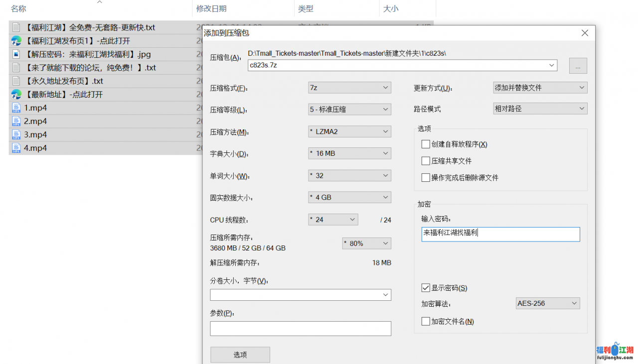Click inside the 输入密码 password field
The width and height of the screenshot is (638, 364).
500,234
